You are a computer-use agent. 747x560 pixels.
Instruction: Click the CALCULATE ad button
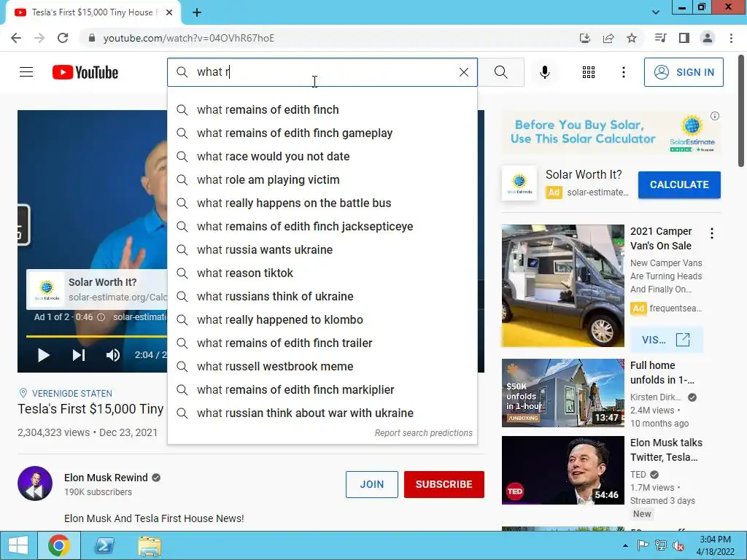[679, 184]
